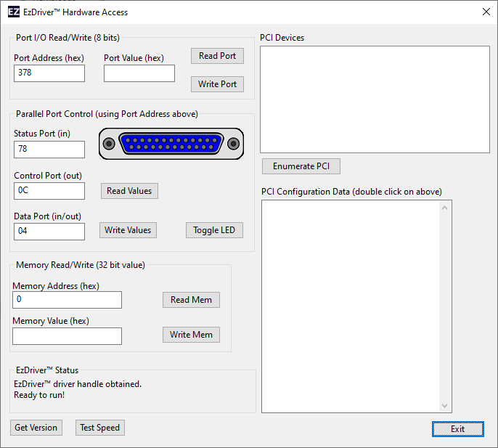This screenshot has height=448, width=498.
Task: Click the Write Mem button
Action: (191, 335)
